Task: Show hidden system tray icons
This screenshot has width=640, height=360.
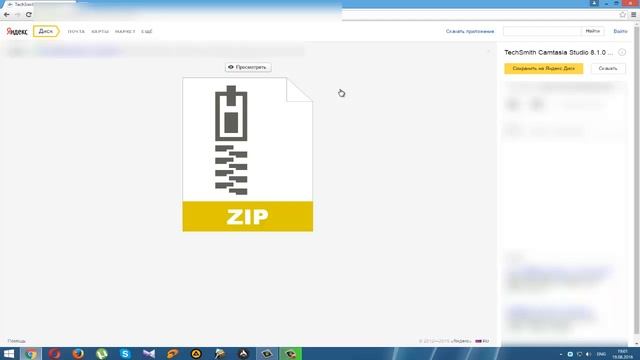Action: coord(561,354)
